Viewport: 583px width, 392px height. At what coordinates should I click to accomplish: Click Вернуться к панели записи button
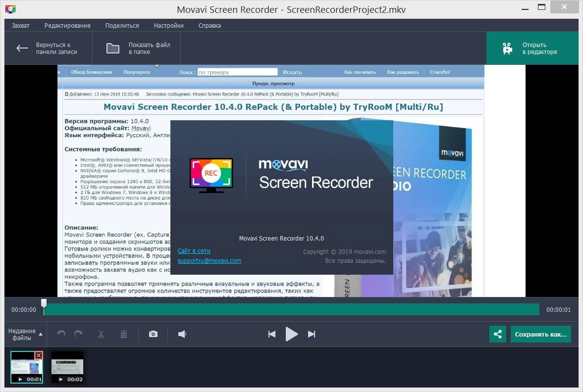49,49
